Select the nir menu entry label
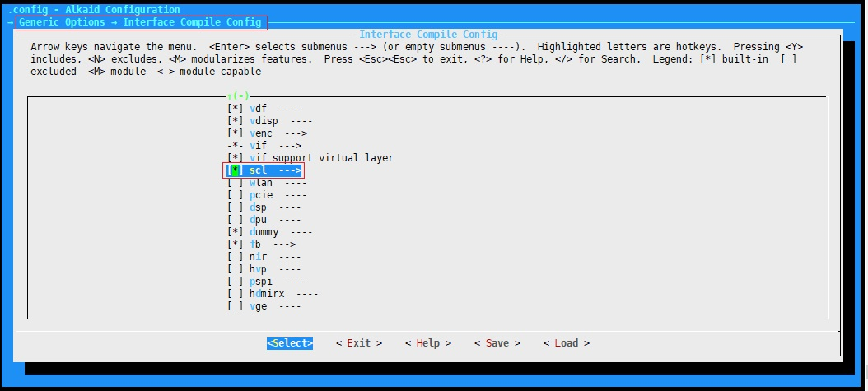The image size is (868, 391). click(258, 257)
